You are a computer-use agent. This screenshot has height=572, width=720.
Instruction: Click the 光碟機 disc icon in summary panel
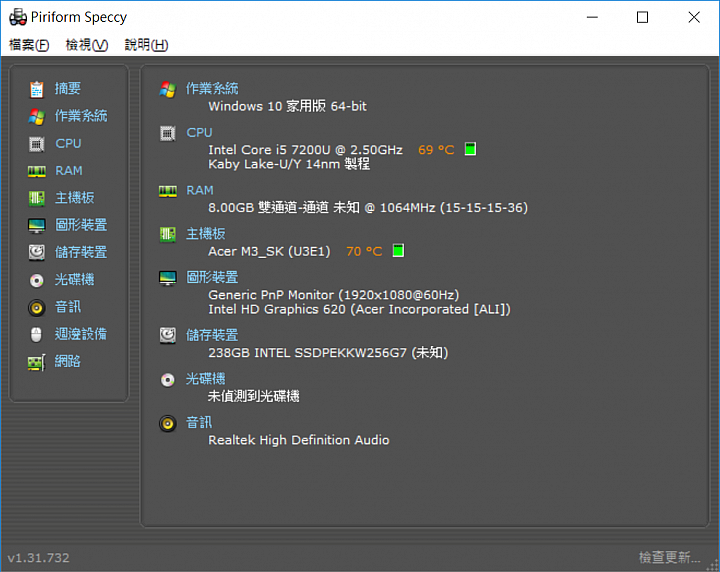pyautogui.click(x=168, y=380)
